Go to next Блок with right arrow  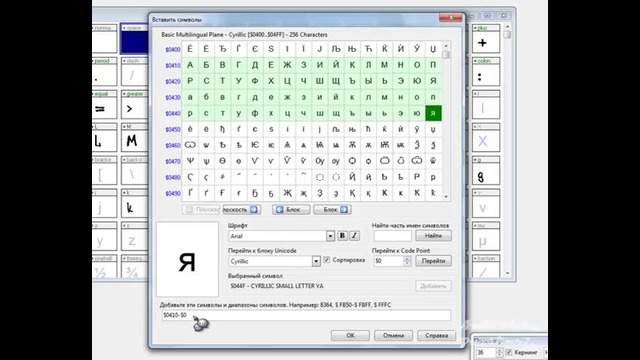click(x=332, y=209)
